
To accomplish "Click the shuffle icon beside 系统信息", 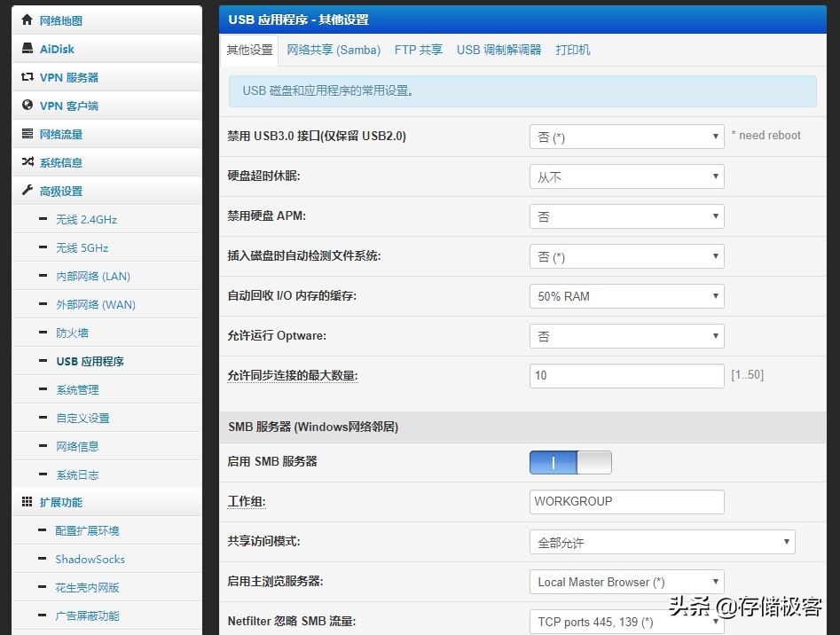I will tap(27, 162).
